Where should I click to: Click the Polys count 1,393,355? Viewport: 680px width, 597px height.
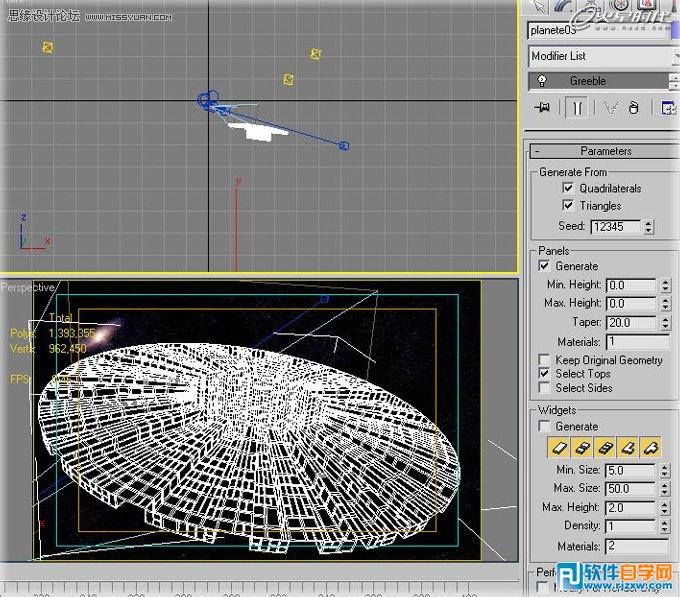point(72,333)
